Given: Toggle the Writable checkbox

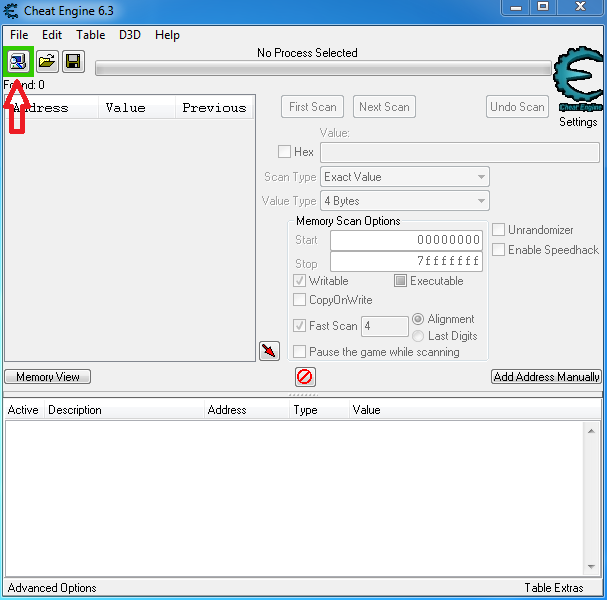Looking at the screenshot, I should pos(299,281).
